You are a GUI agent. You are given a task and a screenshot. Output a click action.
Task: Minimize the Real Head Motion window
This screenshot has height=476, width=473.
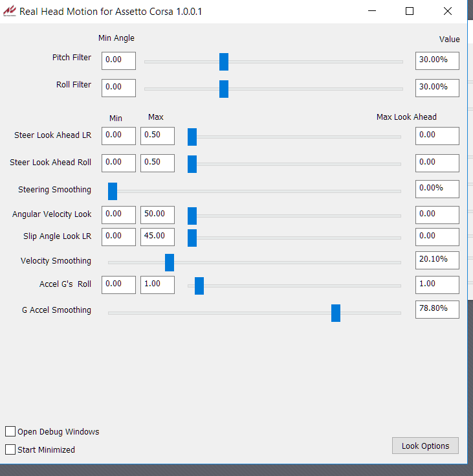[x=372, y=11]
